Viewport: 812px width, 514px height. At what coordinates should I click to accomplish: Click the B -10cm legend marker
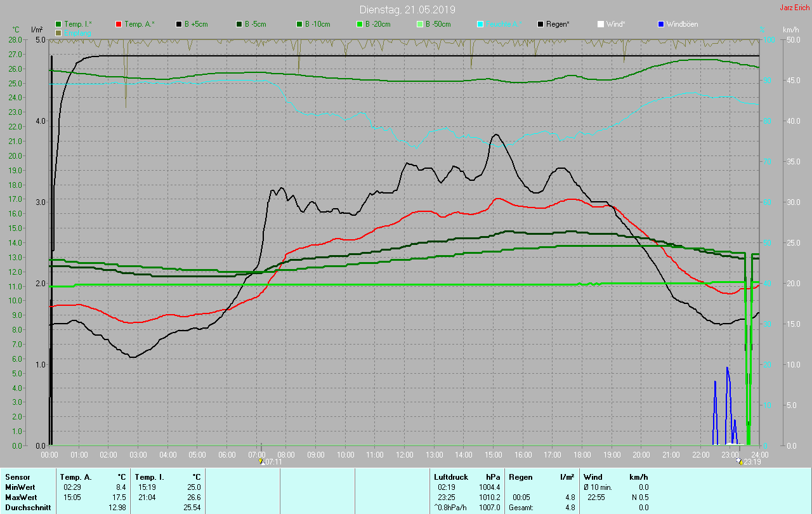(299, 24)
